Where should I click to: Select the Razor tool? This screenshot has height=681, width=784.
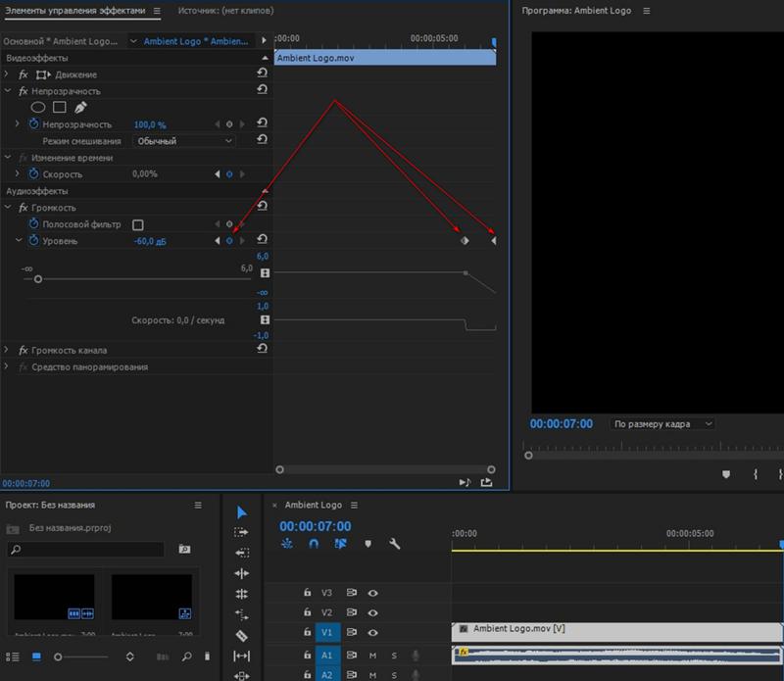[x=241, y=636]
